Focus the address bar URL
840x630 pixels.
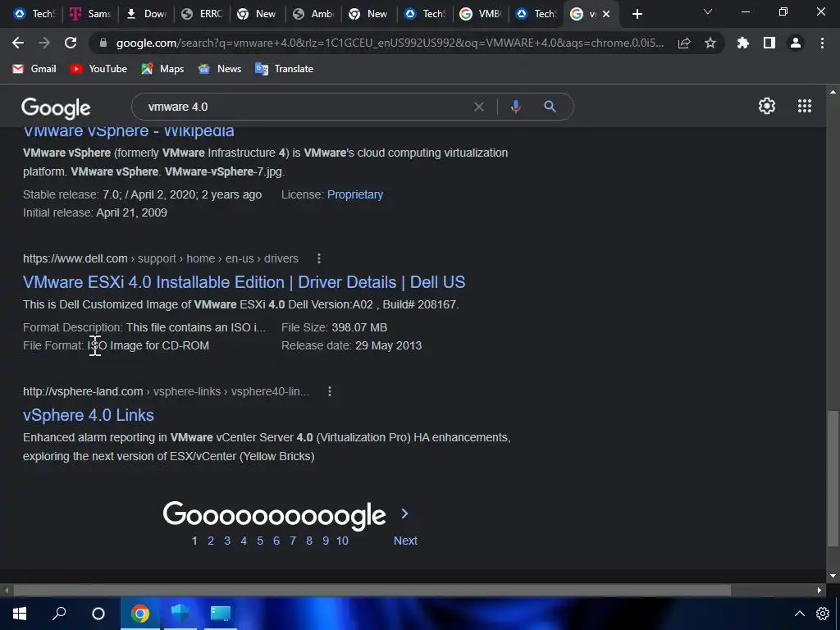pos(390,43)
